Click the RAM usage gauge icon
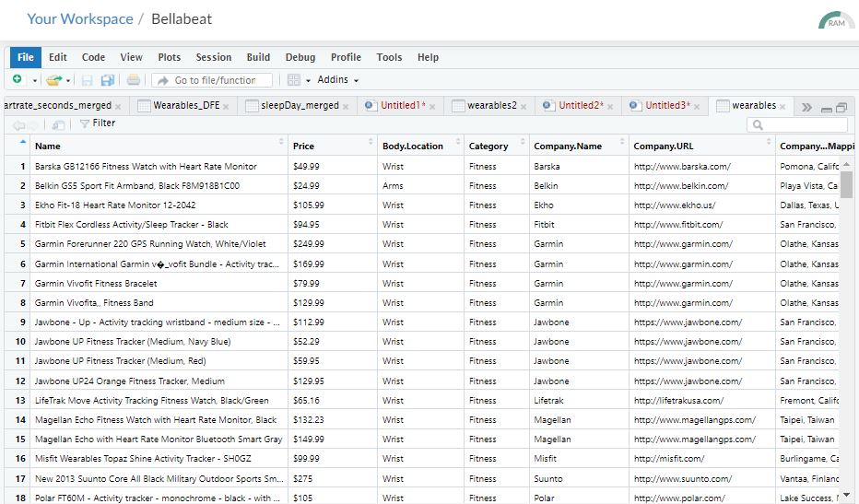 pyautogui.click(x=836, y=21)
